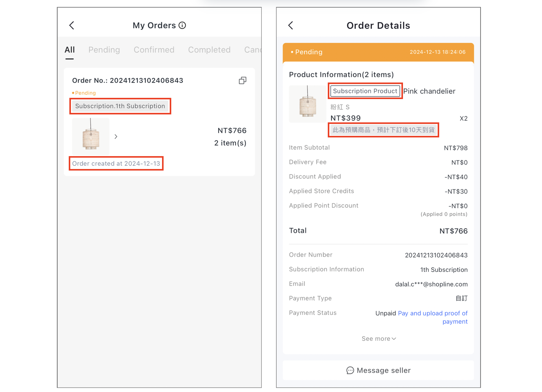Switch to the Completed tab
Screen dimensions: 542x392
[209, 50]
